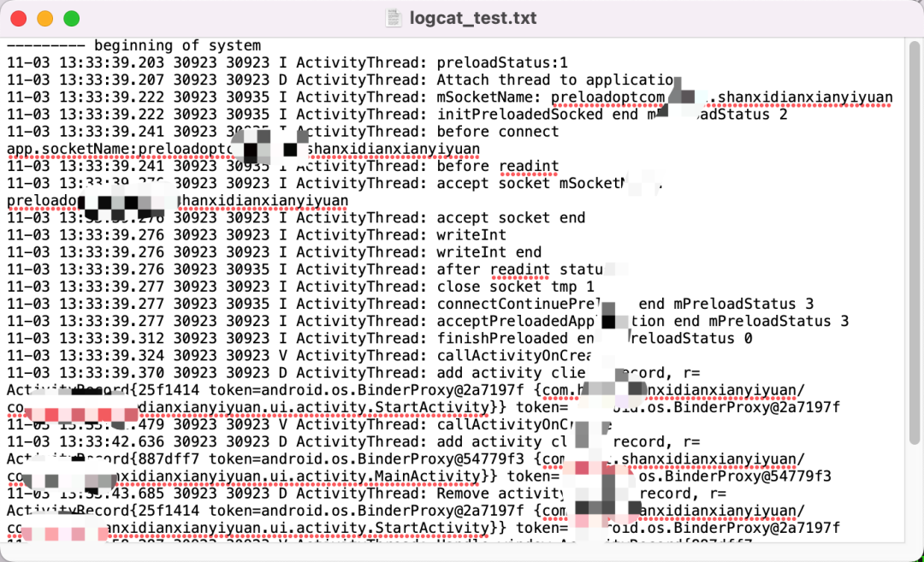
Task: Click the logcat_test.txt title text
Action: click(x=472, y=17)
